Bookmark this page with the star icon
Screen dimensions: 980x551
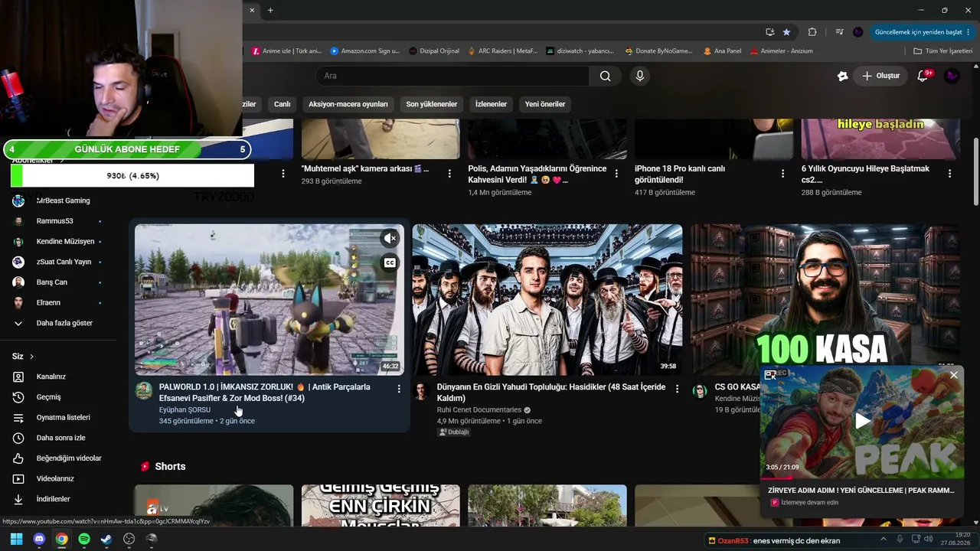coord(786,32)
